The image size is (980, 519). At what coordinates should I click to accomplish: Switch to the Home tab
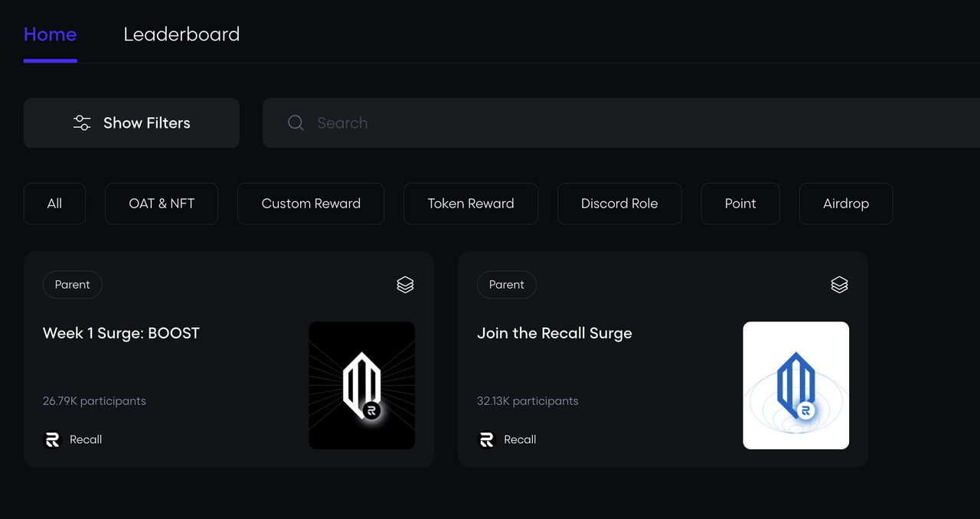click(x=50, y=34)
